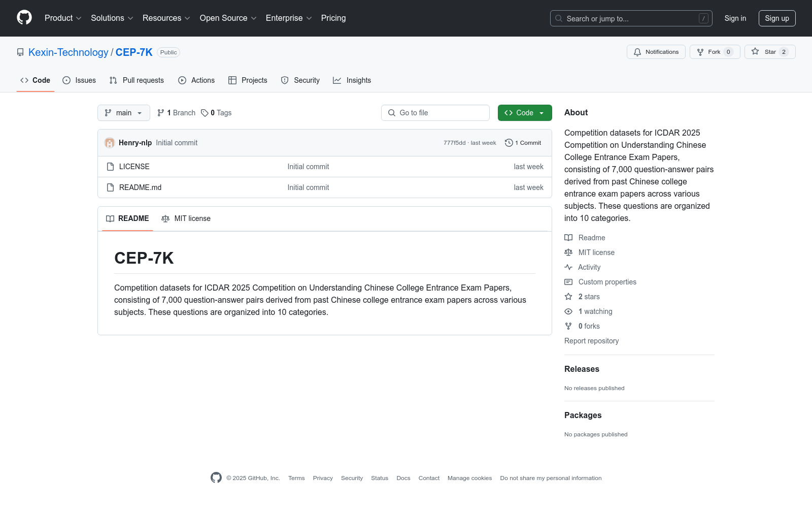Click the file icon next to LICENSE
This screenshot has width=812, height=508.
click(x=110, y=167)
